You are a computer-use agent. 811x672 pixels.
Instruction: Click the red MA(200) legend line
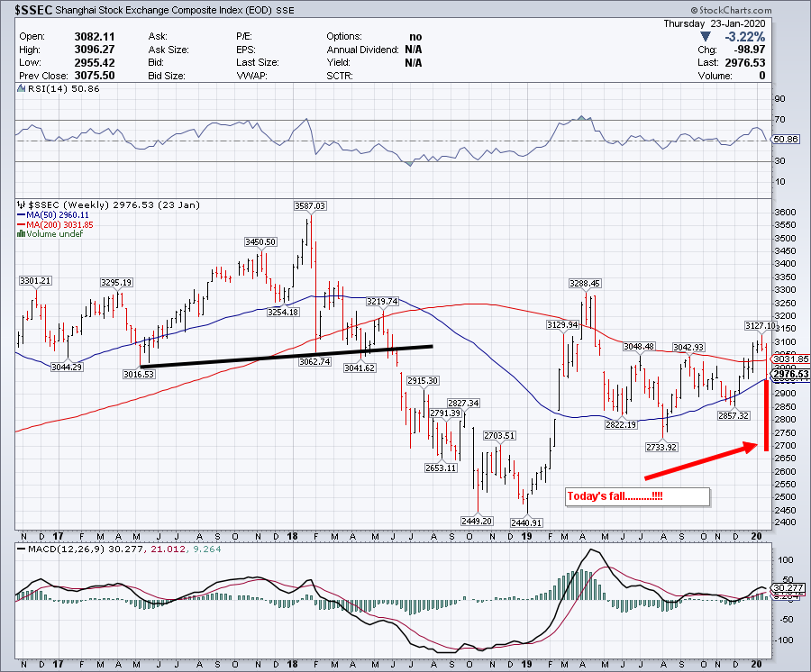pyautogui.click(x=22, y=225)
